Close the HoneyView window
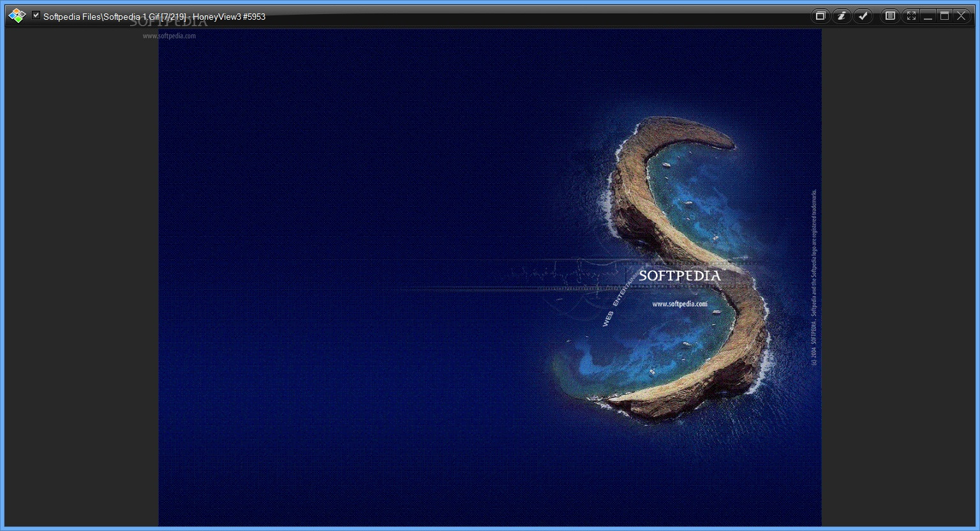This screenshot has width=980, height=531. click(961, 16)
